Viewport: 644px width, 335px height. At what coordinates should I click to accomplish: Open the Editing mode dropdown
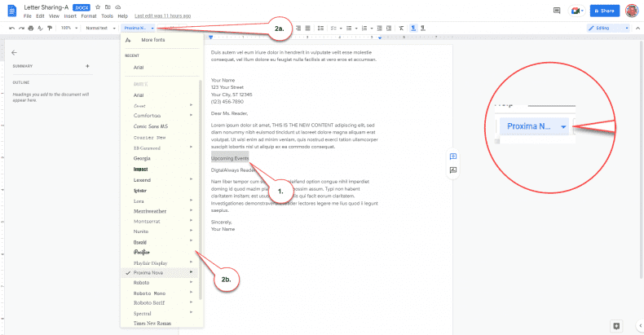tap(608, 28)
